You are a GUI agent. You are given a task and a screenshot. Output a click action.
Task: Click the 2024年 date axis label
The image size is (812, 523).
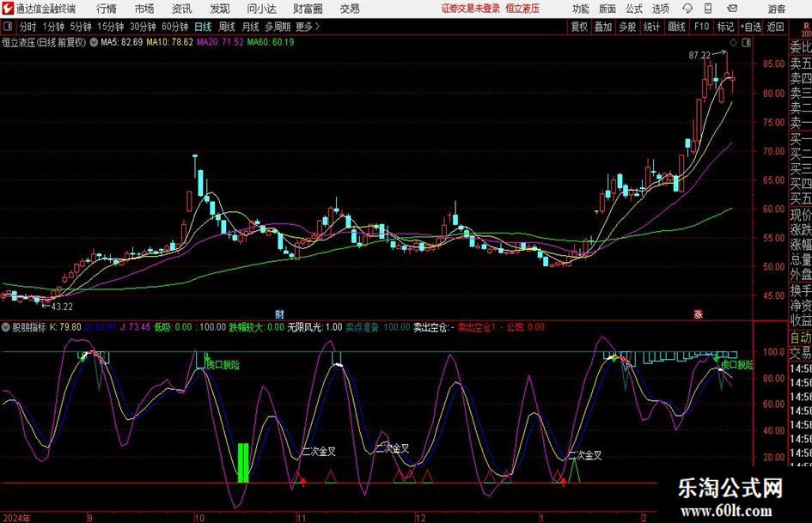pos(16,518)
